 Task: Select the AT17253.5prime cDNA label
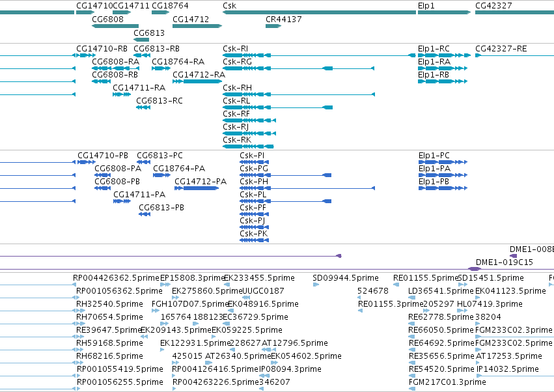coord(509,356)
